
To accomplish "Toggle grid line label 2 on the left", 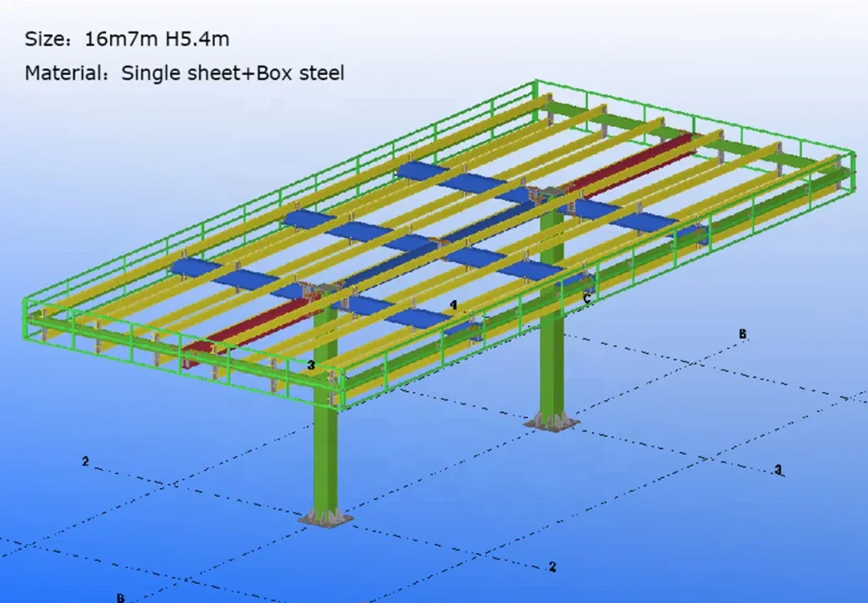I will (85, 460).
